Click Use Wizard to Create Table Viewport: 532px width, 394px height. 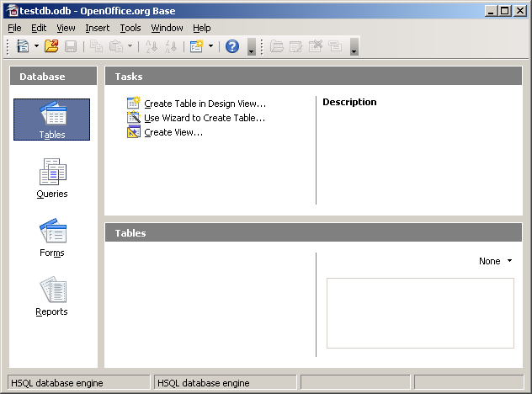coord(196,118)
